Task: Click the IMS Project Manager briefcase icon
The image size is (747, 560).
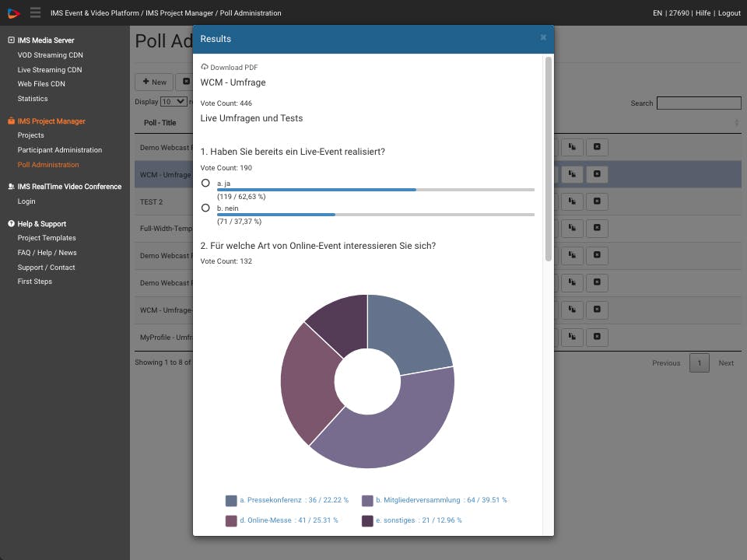Action: (11, 121)
